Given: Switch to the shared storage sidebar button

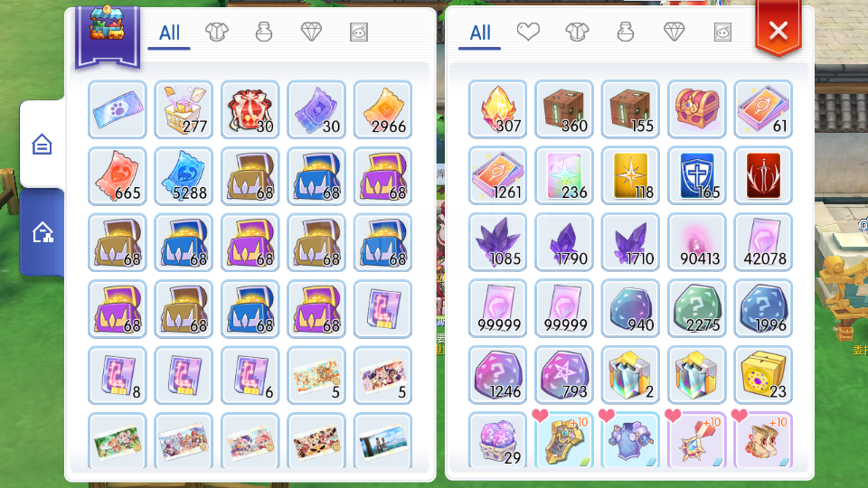Looking at the screenshot, I should point(42,232).
